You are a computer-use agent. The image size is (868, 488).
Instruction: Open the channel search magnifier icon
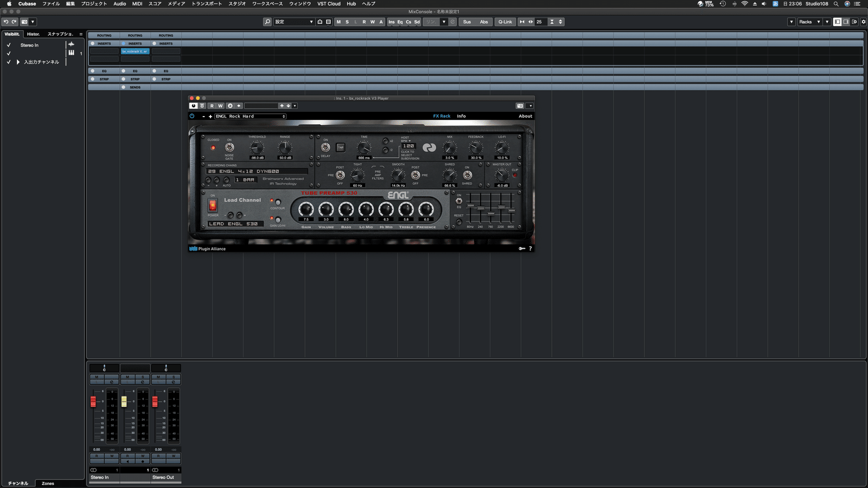point(267,22)
